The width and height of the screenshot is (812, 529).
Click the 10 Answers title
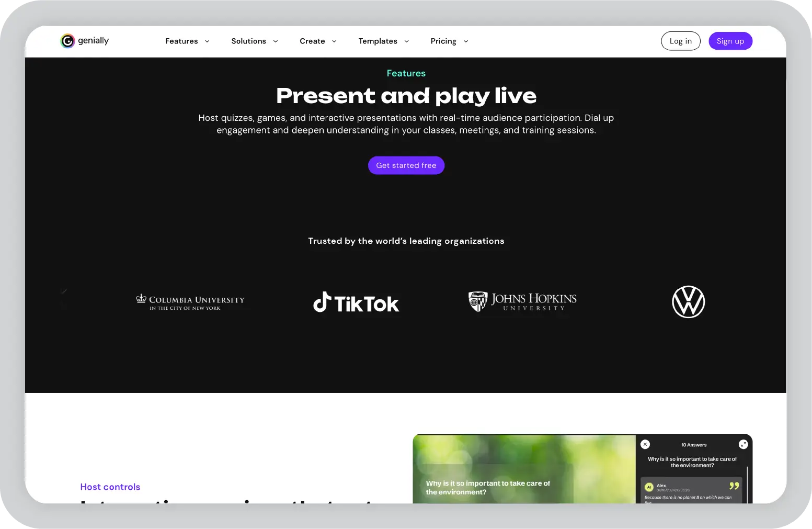694,445
